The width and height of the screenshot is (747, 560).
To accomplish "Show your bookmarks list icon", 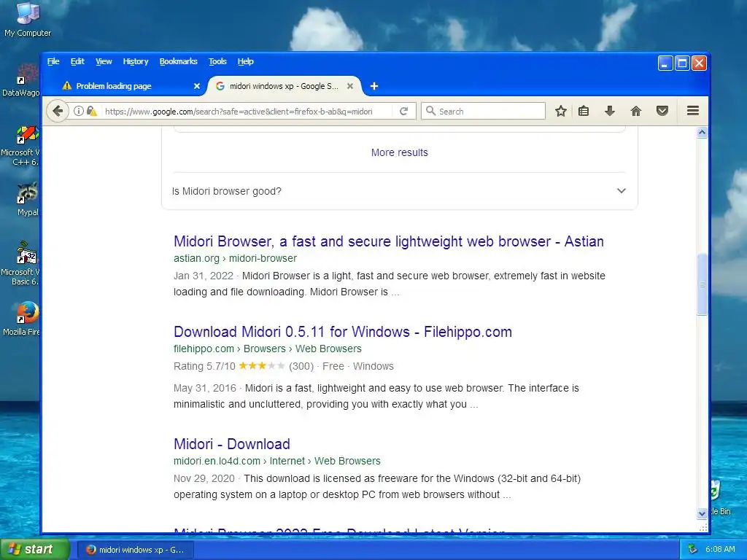I will (x=584, y=111).
